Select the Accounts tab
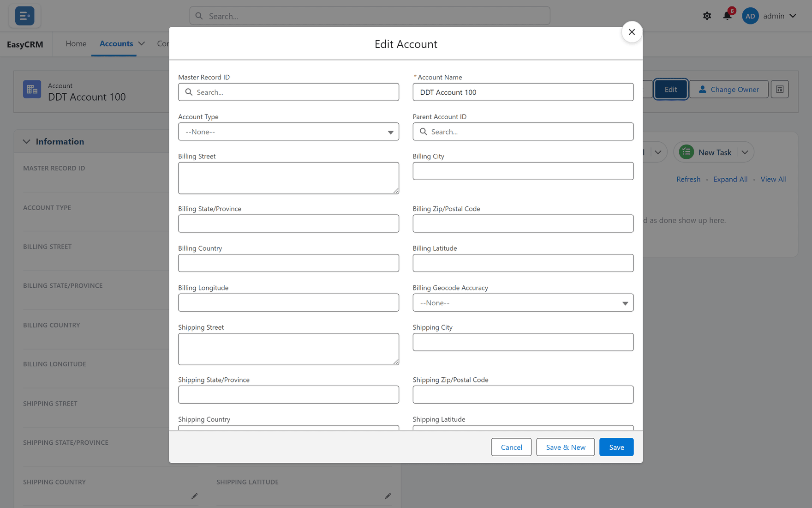 point(116,43)
